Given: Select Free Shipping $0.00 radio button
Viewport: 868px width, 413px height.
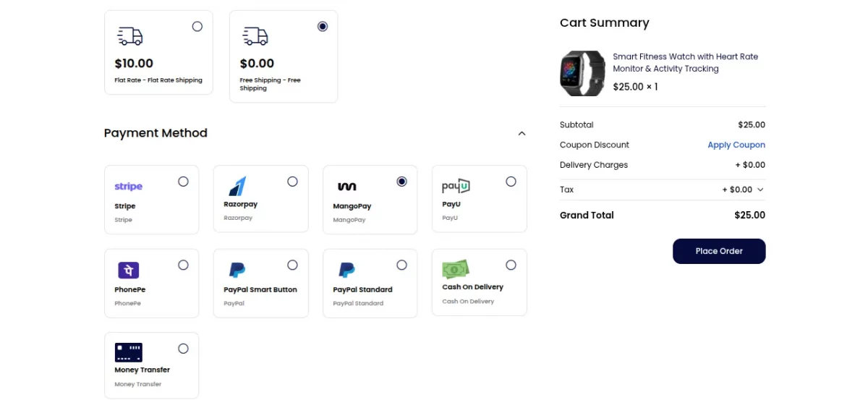Looking at the screenshot, I should (323, 26).
